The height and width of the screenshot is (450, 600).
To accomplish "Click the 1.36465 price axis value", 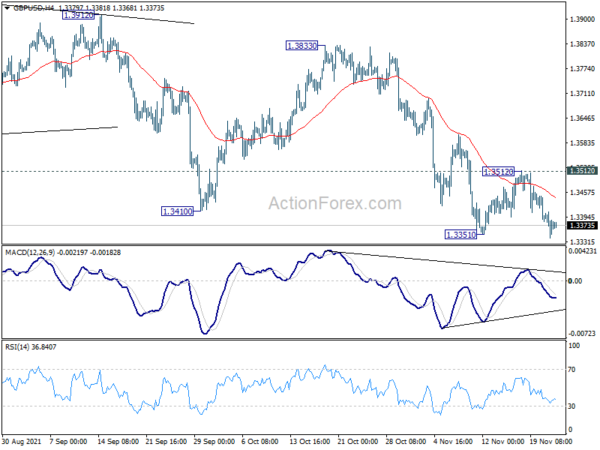I will [x=582, y=119].
